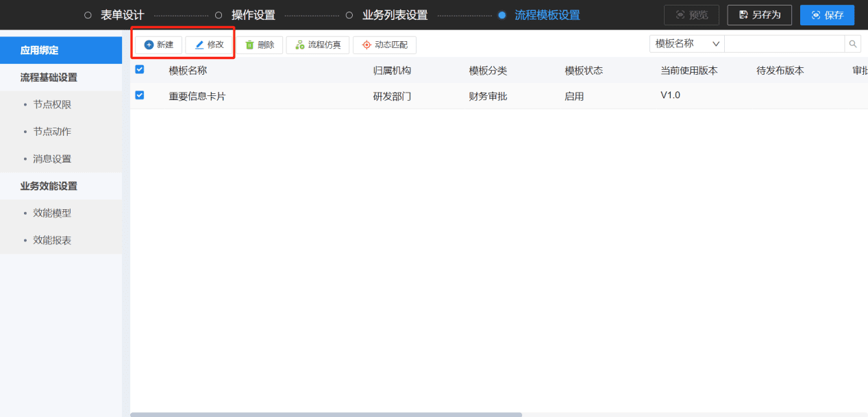Go to the 操作设置 step
Viewport: 868px width, 417px height.
pos(253,15)
